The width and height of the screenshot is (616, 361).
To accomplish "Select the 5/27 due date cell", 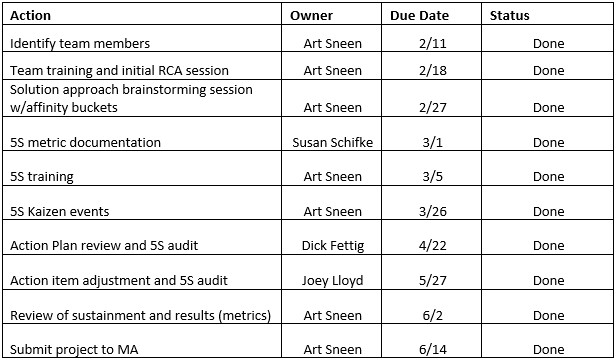I will [x=431, y=272].
